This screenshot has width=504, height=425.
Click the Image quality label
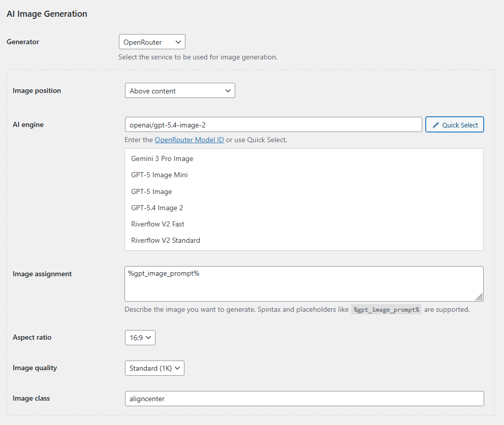pyautogui.click(x=35, y=368)
